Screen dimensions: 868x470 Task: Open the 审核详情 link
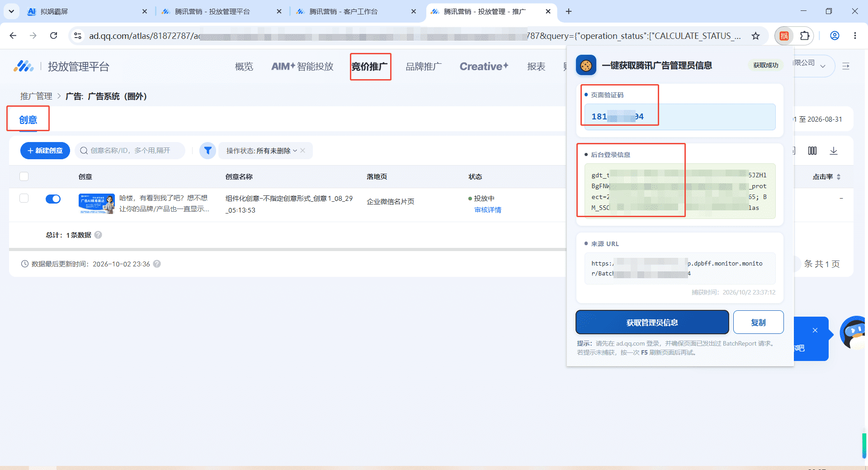pos(488,210)
